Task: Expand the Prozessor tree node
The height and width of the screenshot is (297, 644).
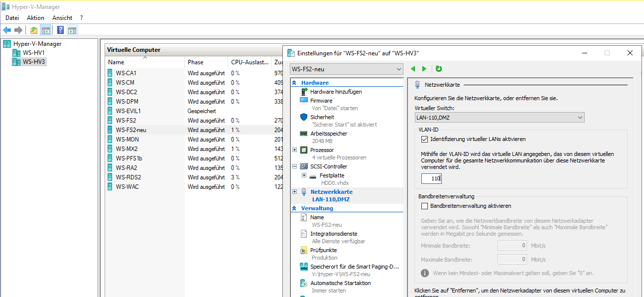Action: click(295, 150)
